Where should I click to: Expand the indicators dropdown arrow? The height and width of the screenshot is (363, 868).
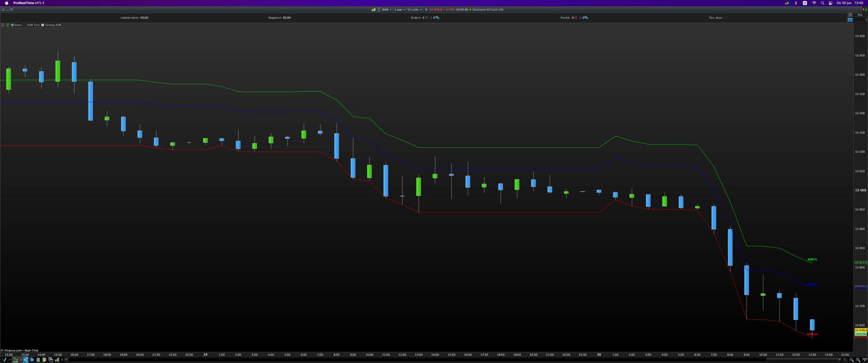coord(21,360)
